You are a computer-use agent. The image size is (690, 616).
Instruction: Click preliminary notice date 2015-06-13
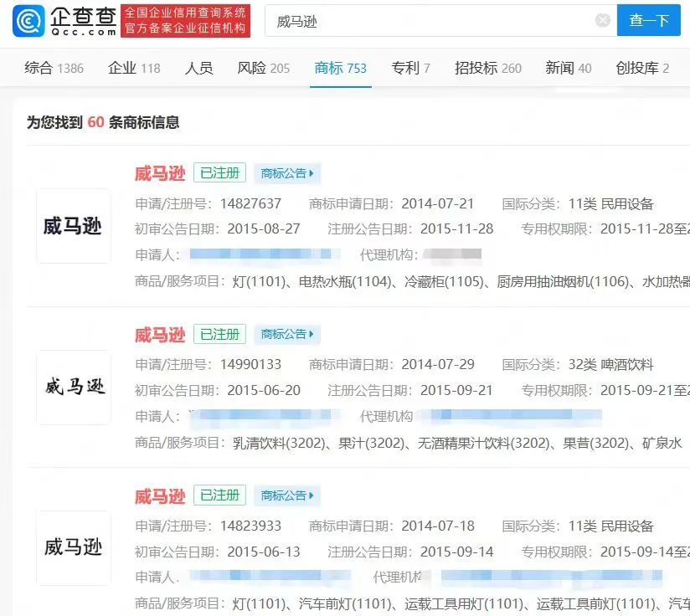[x=264, y=552]
